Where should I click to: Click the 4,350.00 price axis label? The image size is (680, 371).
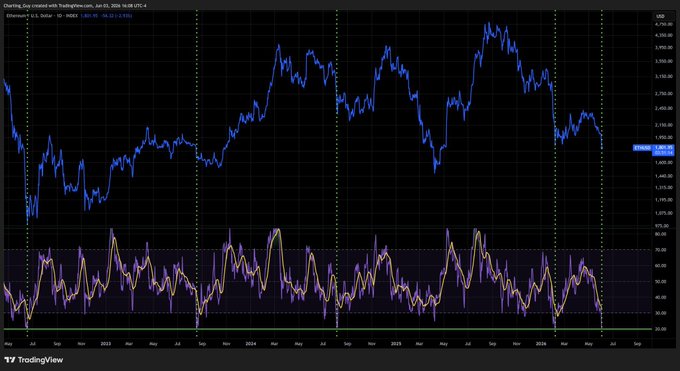pos(664,35)
